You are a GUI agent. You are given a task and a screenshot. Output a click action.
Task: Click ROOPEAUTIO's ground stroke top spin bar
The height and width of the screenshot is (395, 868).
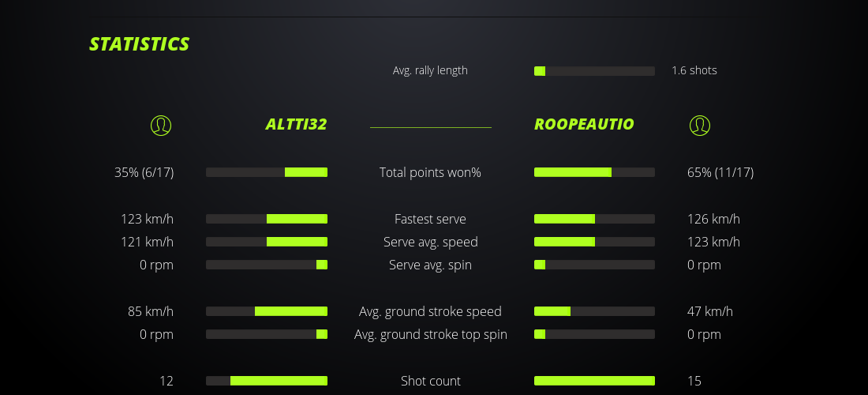594,334
